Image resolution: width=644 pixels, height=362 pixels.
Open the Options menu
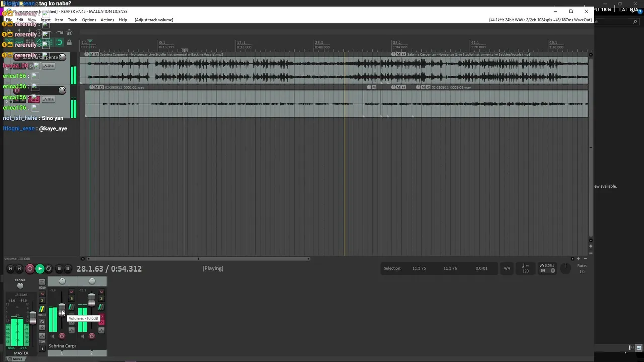89,20
